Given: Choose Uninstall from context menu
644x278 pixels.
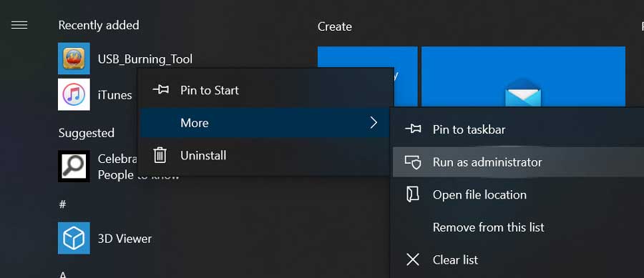Looking at the screenshot, I should point(266,155).
